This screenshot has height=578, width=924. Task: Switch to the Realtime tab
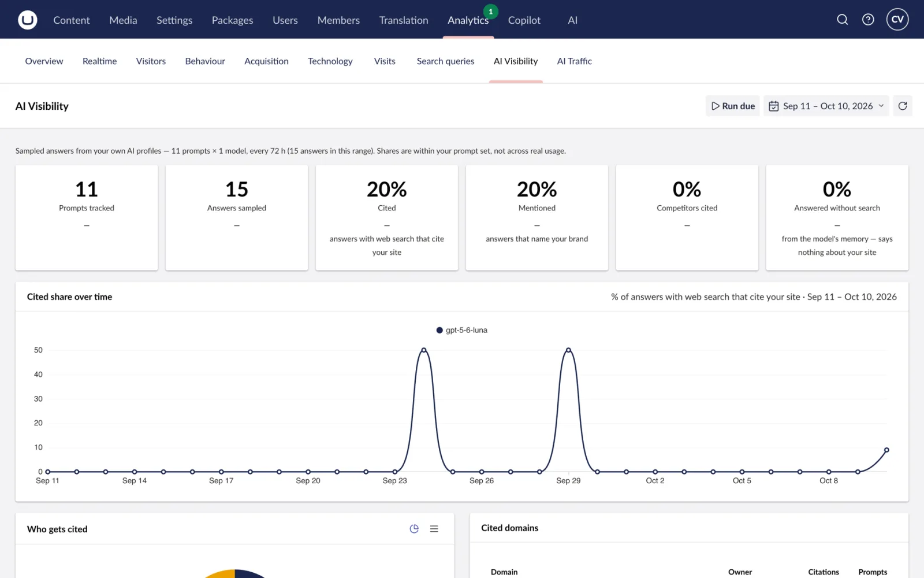point(99,61)
